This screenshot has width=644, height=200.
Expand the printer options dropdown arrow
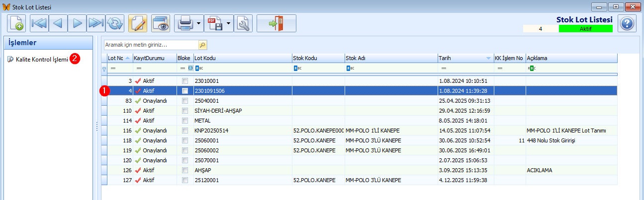(198, 23)
